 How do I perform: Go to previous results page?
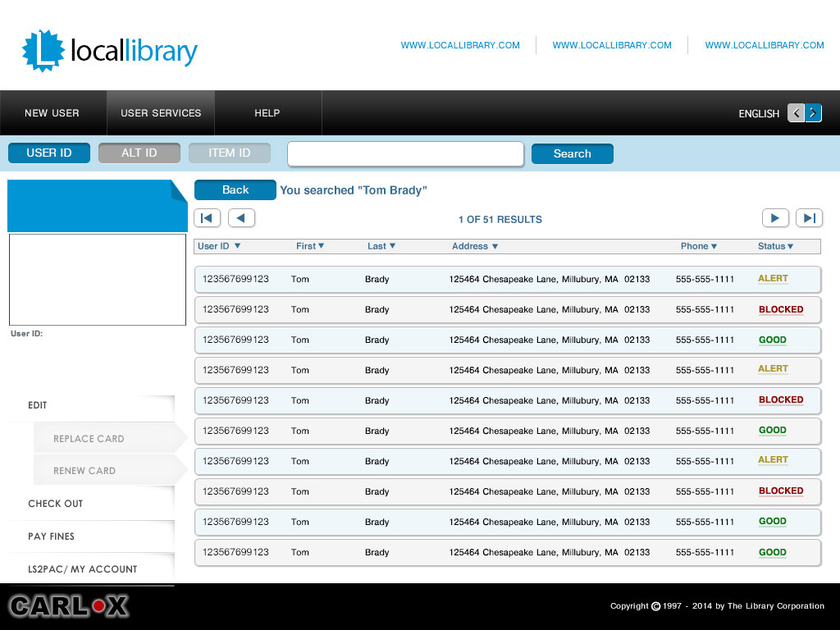pyautogui.click(x=241, y=218)
